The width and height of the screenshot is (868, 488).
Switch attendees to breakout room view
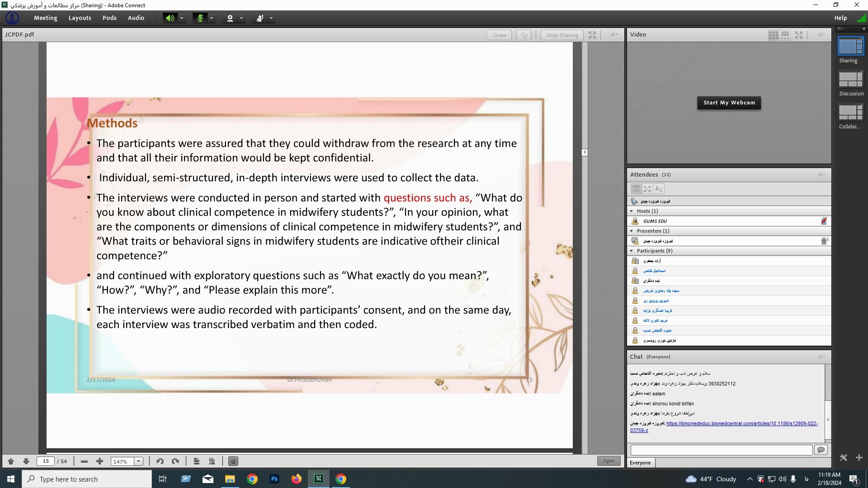click(647, 189)
